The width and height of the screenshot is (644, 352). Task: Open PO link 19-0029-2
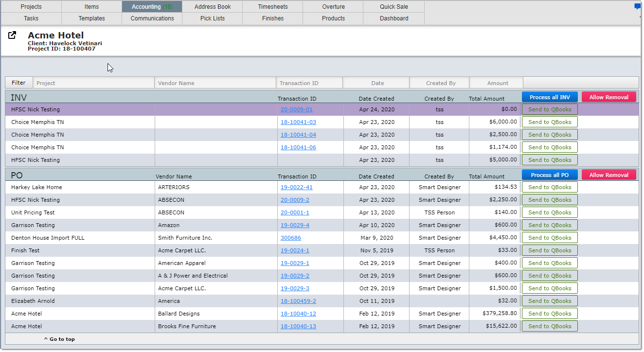(x=295, y=276)
